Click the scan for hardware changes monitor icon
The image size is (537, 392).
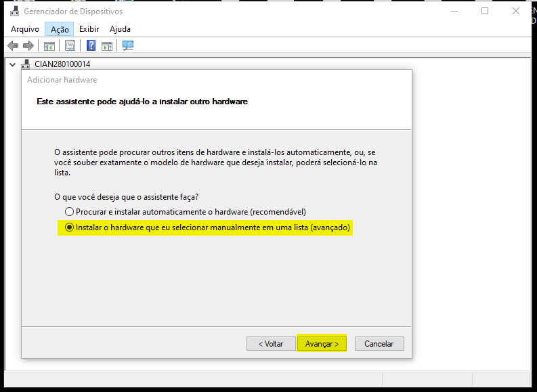(128, 45)
